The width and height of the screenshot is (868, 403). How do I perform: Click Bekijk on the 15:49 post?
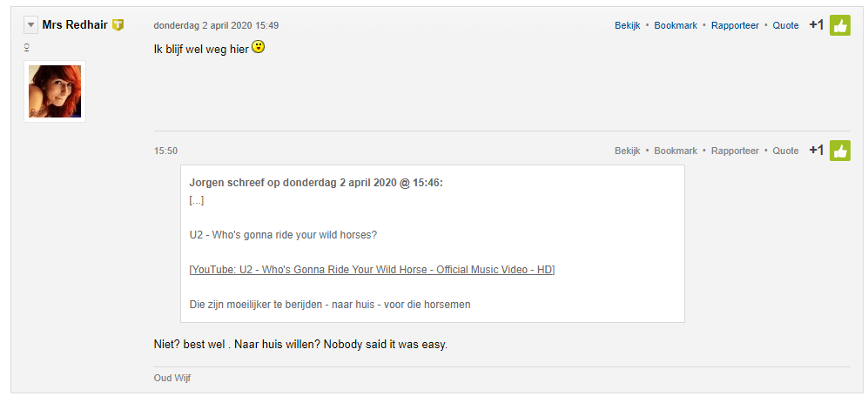point(627,26)
